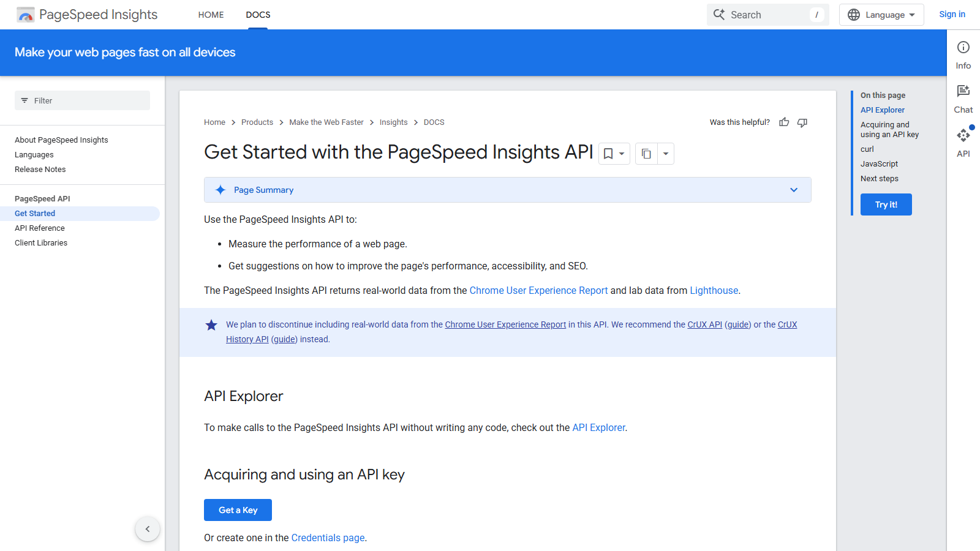
Task: Jump to Acquiring and using an API key
Action: click(x=889, y=130)
